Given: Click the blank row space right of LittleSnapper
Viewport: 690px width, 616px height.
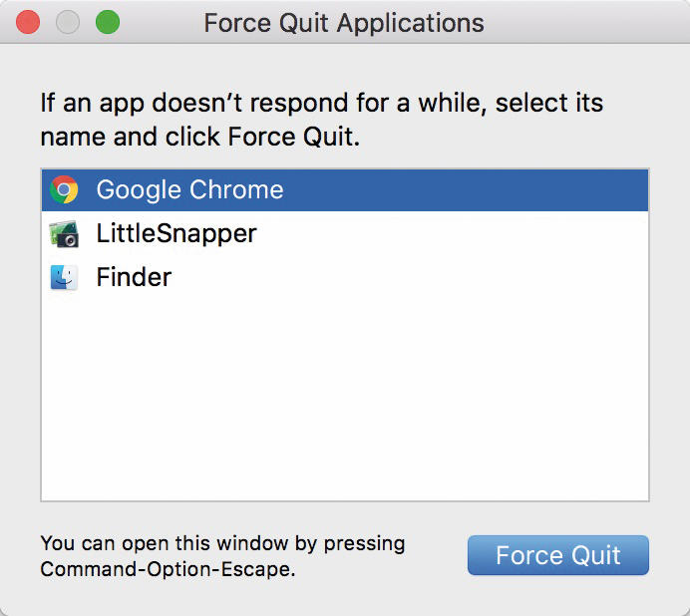Looking at the screenshot, I should pos(453,233).
